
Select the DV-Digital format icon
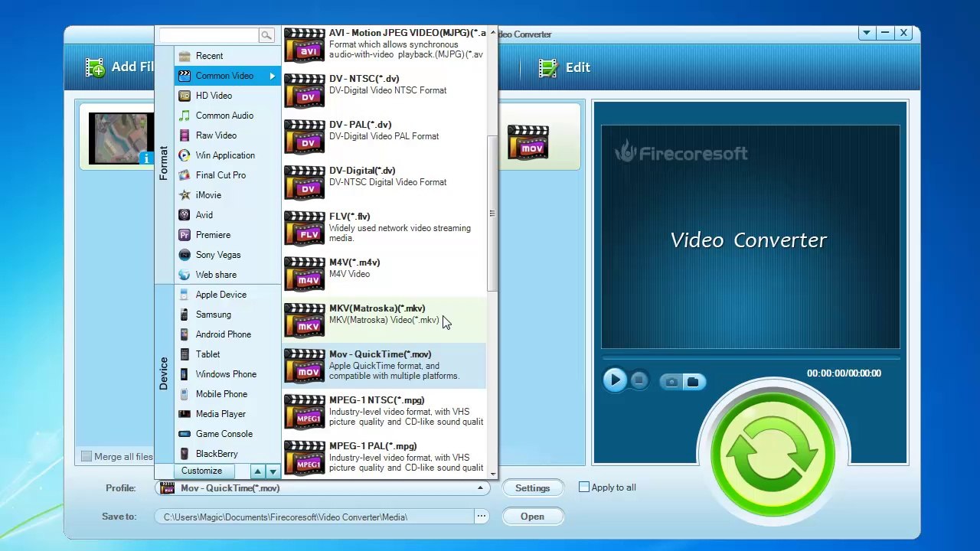coord(305,183)
